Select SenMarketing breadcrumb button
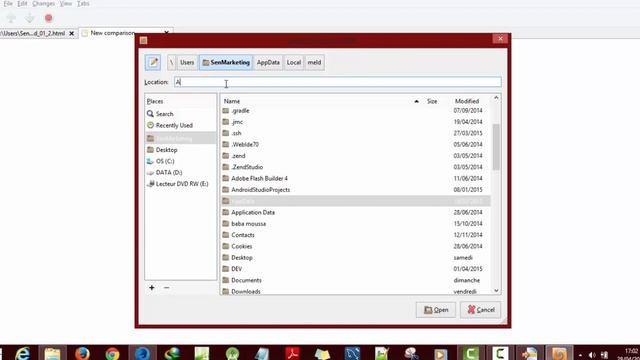Screen dimensions: 640x360 pos(226,62)
